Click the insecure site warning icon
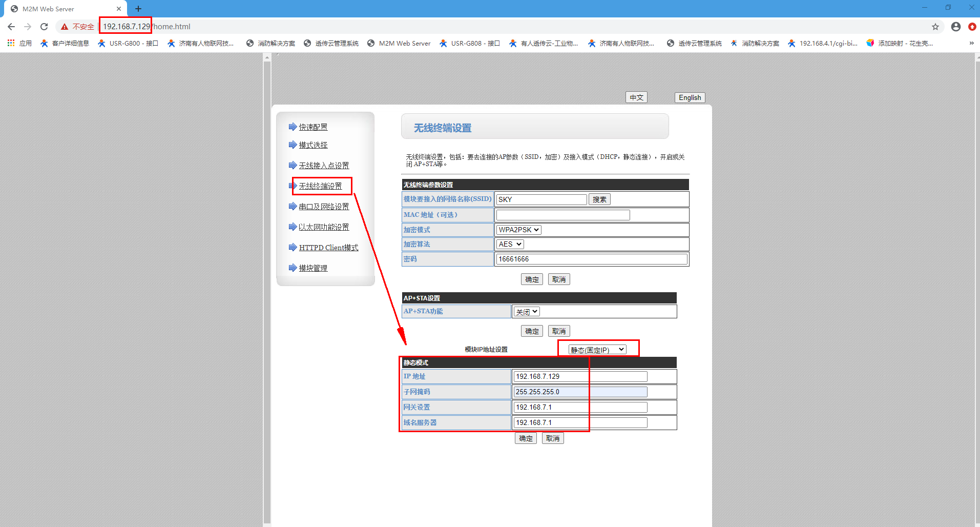The width and height of the screenshot is (980, 527). [65, 27]
